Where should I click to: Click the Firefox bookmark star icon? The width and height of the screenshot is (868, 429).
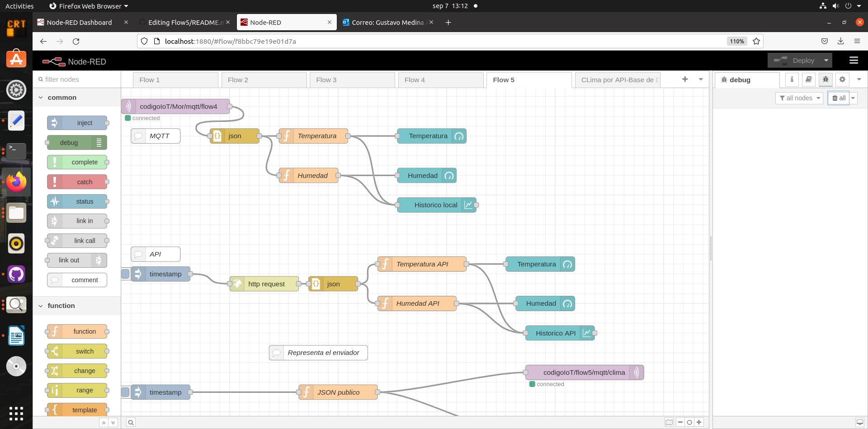756,41
